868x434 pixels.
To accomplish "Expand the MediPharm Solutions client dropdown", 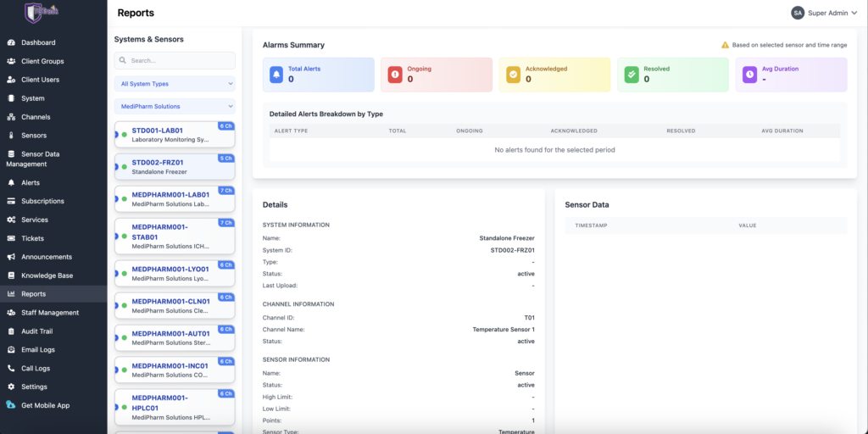I will point(175,107).
